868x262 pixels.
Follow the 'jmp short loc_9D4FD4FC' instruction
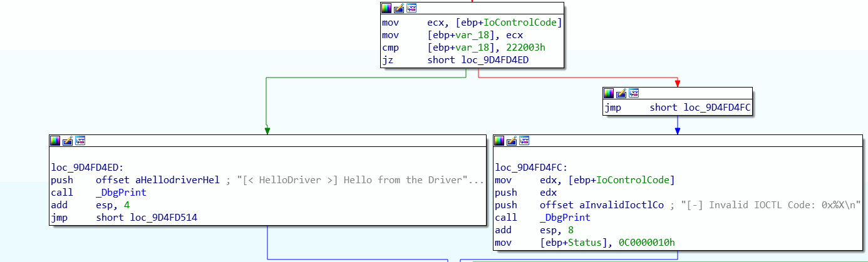click(678, 108)
